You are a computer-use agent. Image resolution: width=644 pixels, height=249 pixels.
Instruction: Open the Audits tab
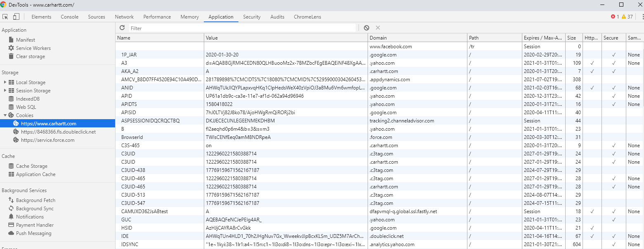coord(277,17)
